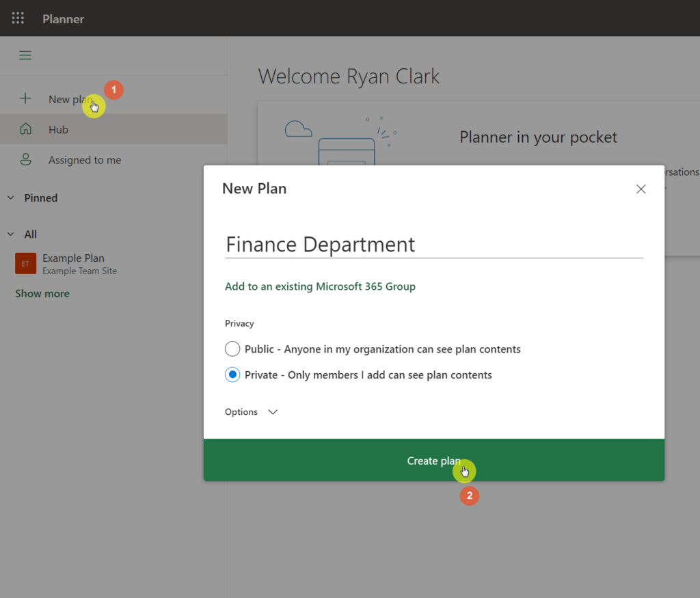
Task: Click New plan label in sidebar
Action: tap(70, 100)
